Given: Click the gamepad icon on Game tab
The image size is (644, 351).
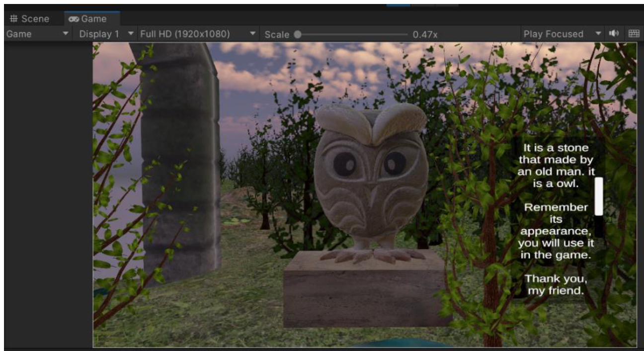Looking at the screenshot, I should (74, 19).
